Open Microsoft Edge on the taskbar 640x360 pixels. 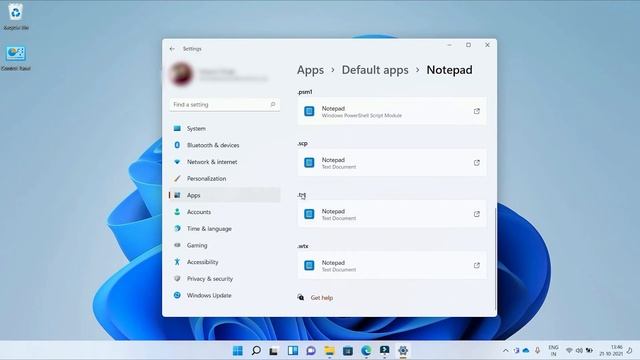coord(366,351)
